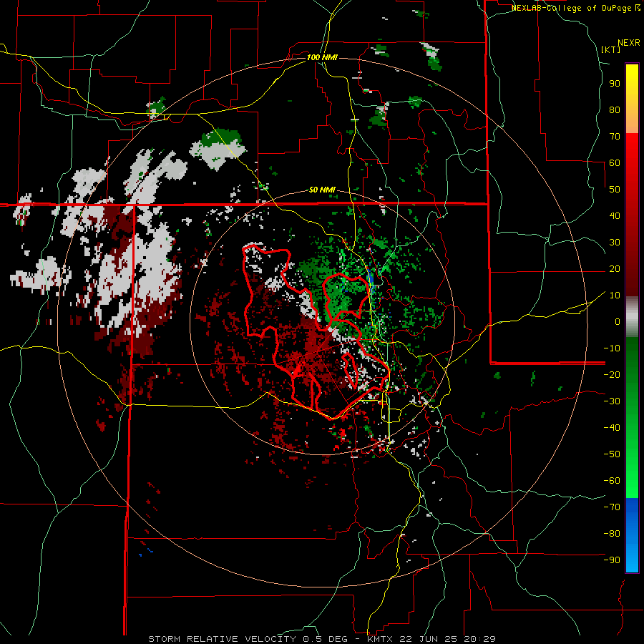Click the "20:29" time stamp
The image size is (644, 644).
(479, 639)
